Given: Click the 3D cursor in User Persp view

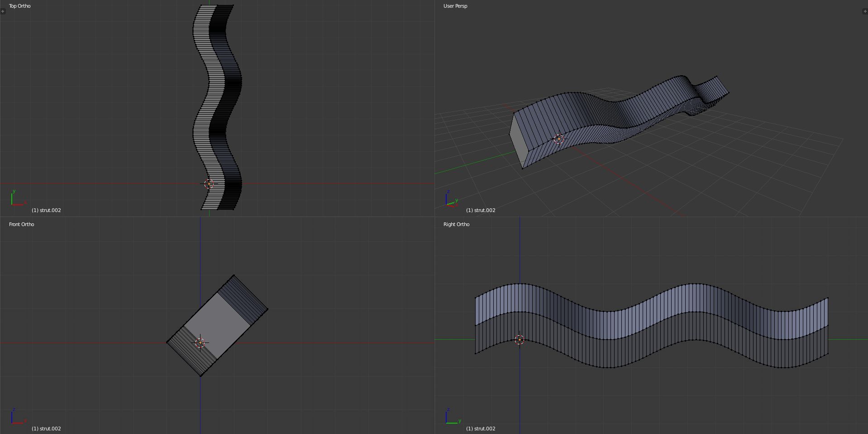Looking at the screenshot, I should pyautogui.click(x=559, y=139).
